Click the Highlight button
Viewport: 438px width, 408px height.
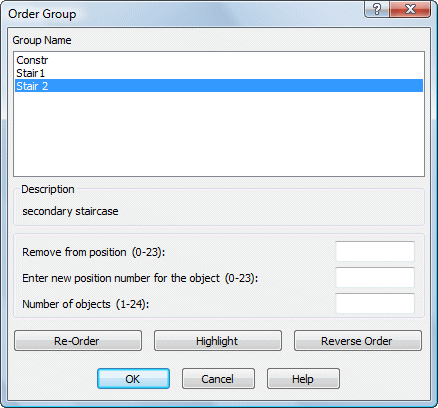coord(218,341)
